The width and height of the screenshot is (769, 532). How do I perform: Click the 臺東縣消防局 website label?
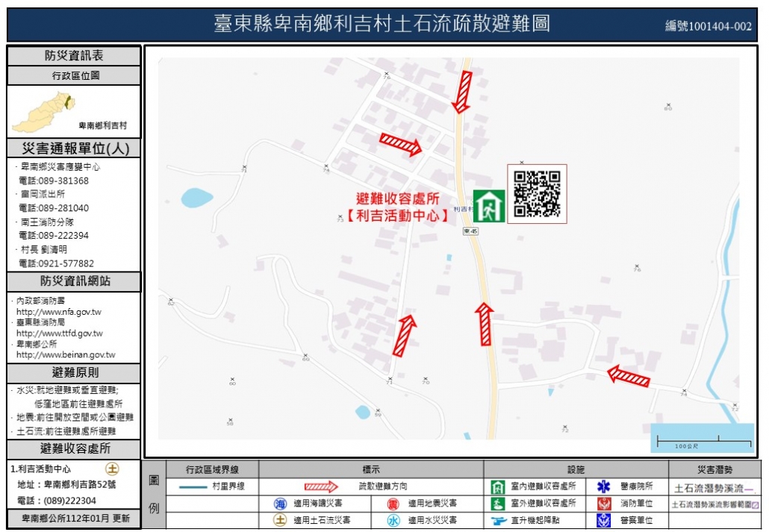[x=41, y=322]
